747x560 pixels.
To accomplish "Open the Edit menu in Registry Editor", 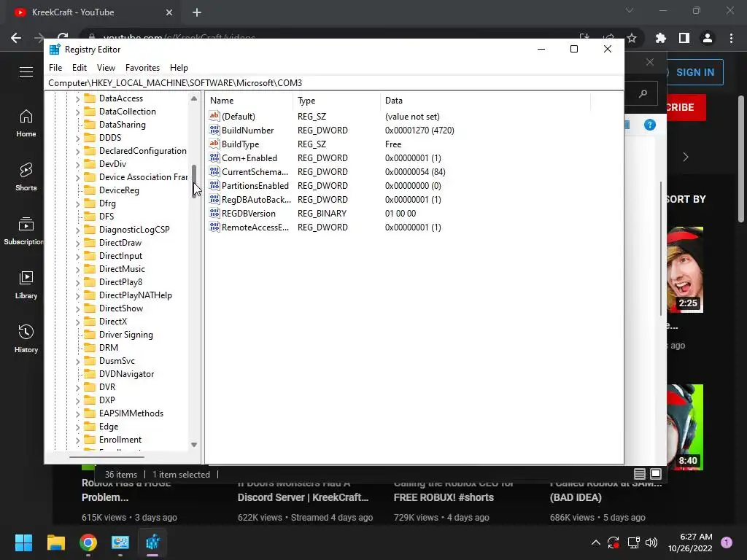I will pos(79,68).
